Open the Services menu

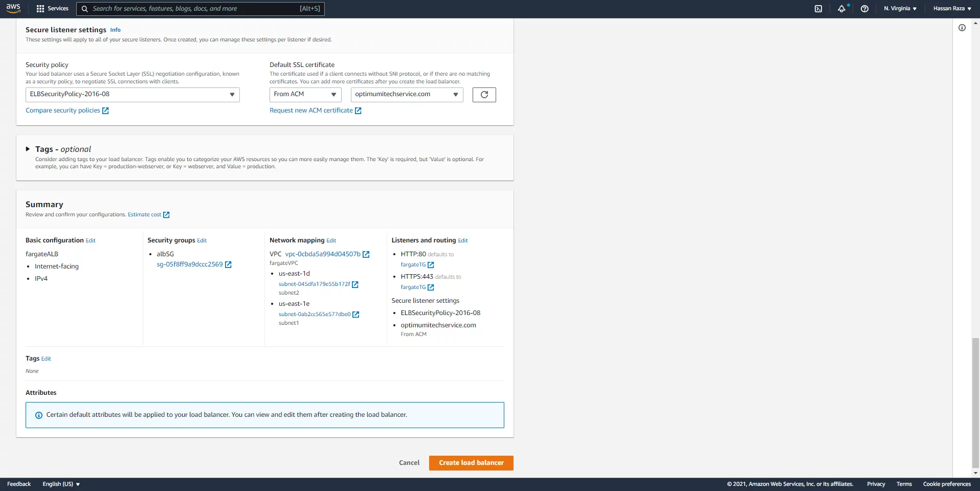pos(53,9)
